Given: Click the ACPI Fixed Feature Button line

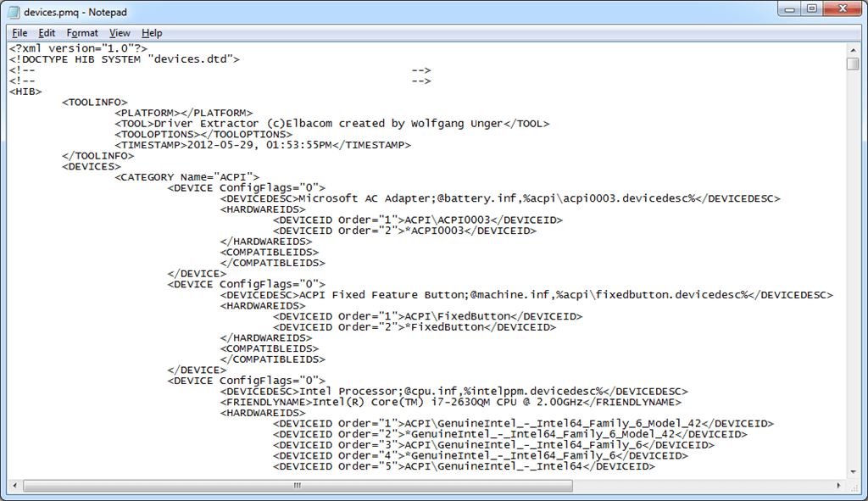Looking at the screenshot, I should (526, 295).
